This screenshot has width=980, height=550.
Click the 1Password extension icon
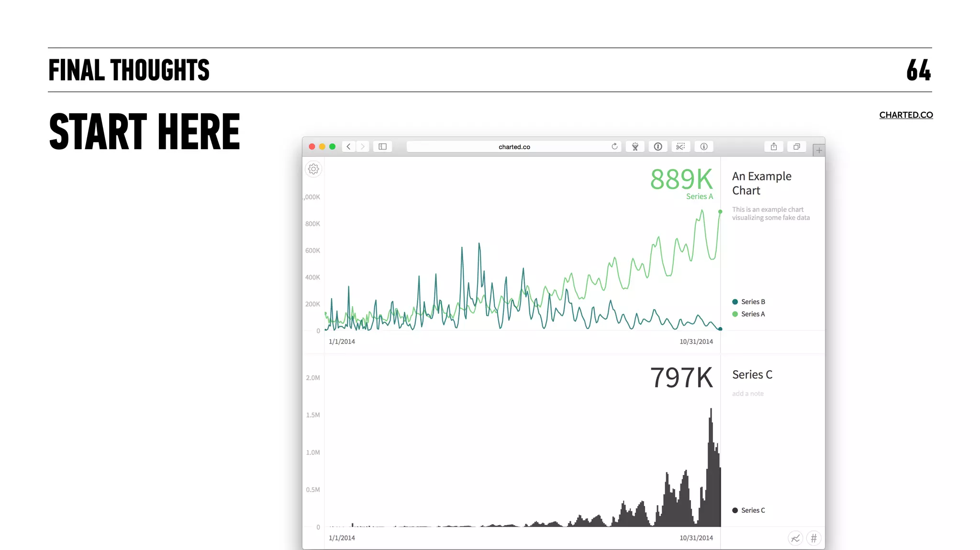658,147
